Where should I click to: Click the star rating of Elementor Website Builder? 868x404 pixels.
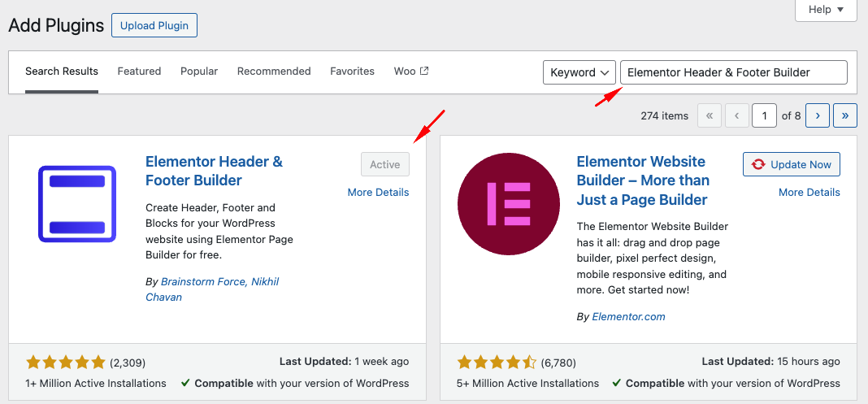pyautogui.click(x=497, y=363)
